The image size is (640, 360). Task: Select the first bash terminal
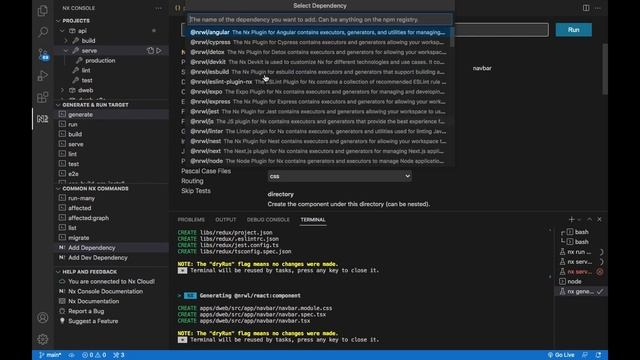581,232
